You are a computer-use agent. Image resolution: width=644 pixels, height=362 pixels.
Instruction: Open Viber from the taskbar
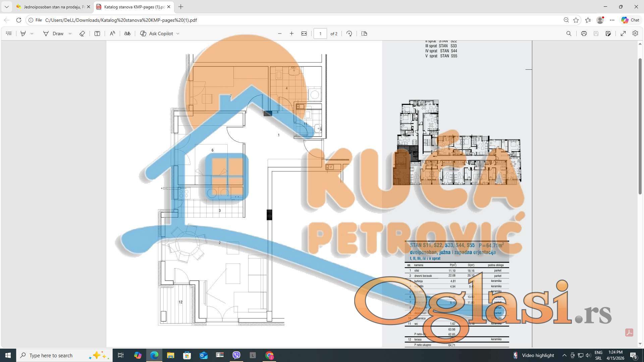pos(236,355)
